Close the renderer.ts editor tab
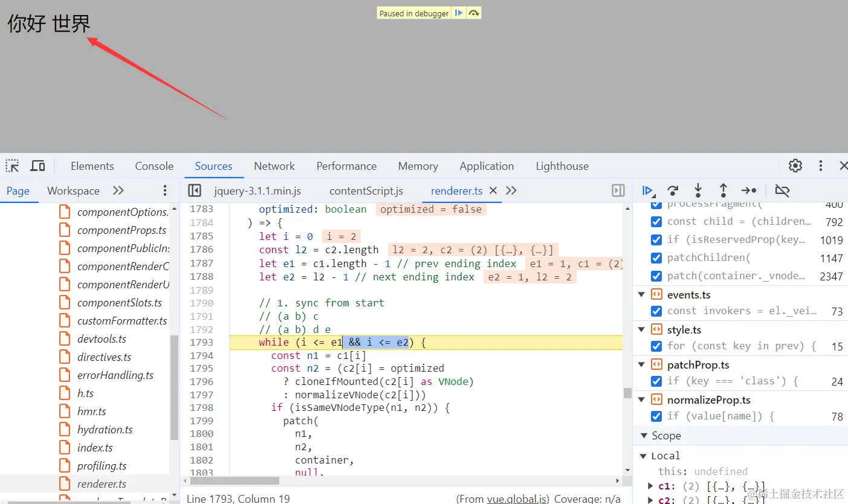 493,190
